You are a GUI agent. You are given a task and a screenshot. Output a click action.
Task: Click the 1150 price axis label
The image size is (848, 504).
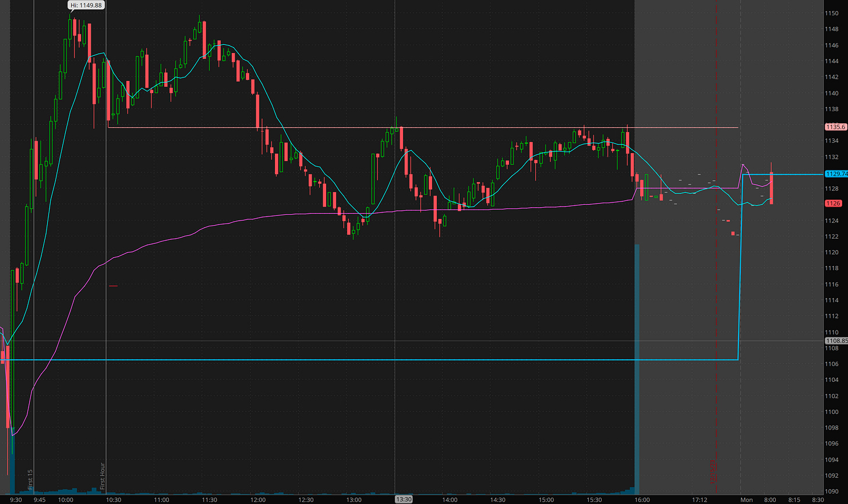click(x=831, y=13)
